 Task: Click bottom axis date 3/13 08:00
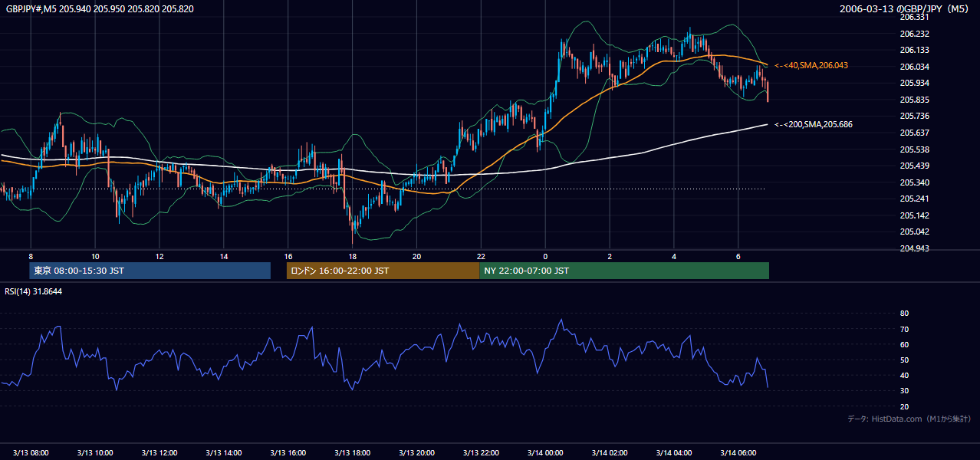[x=31, y=453]
